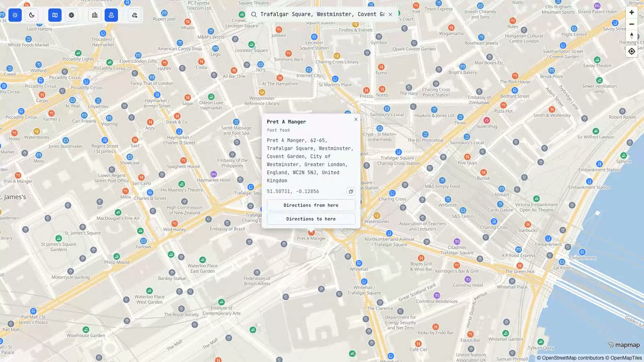Click the Embankment Station bus marker
This screenshot has width=644, height=362.
click(599, 163)
